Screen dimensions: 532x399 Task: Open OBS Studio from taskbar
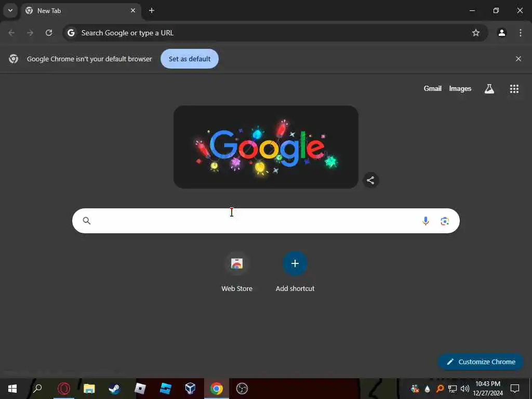[242, 389]
